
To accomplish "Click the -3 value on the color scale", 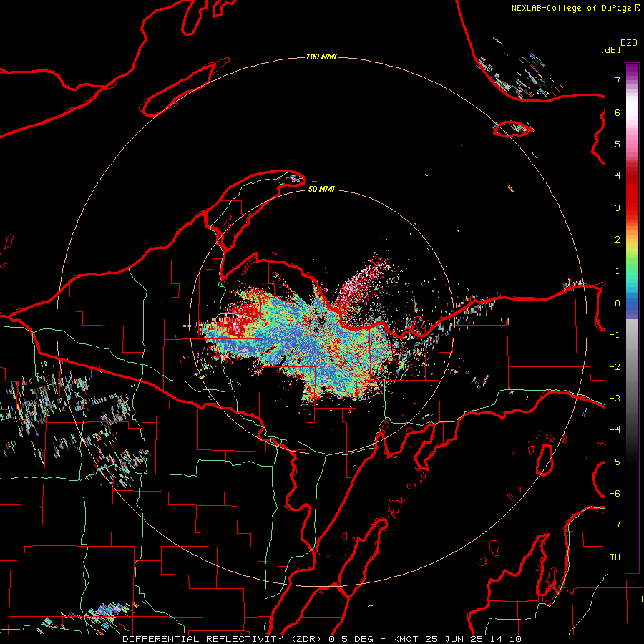I will (615, 399).
